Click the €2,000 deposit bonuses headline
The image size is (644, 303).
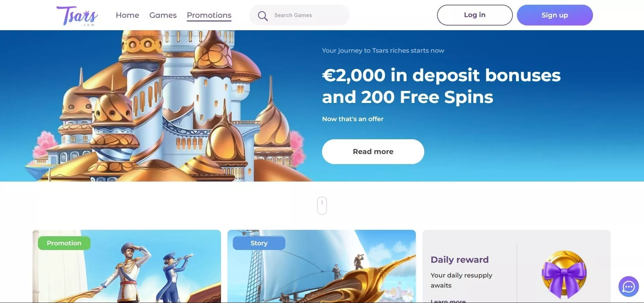(x=441, y=86)
